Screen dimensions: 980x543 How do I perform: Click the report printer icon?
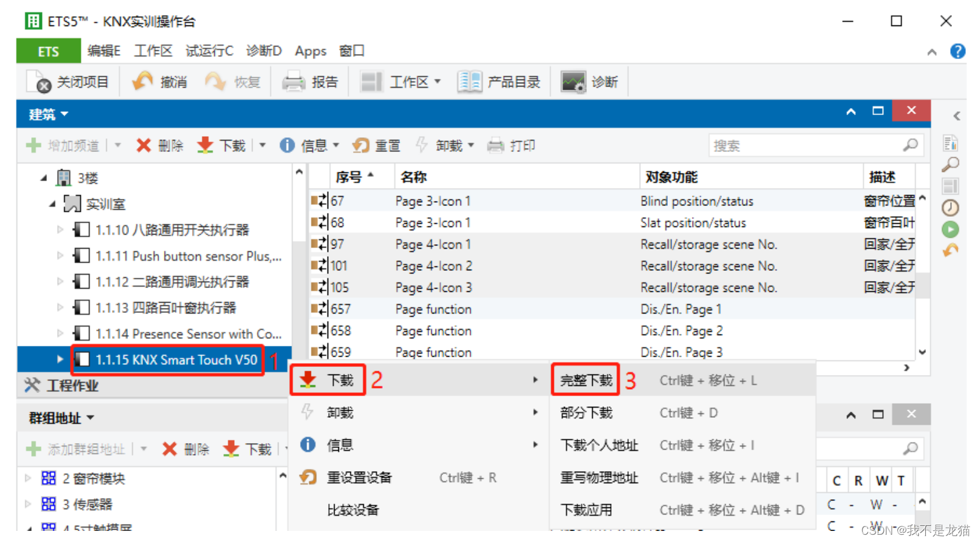point(294,82)
